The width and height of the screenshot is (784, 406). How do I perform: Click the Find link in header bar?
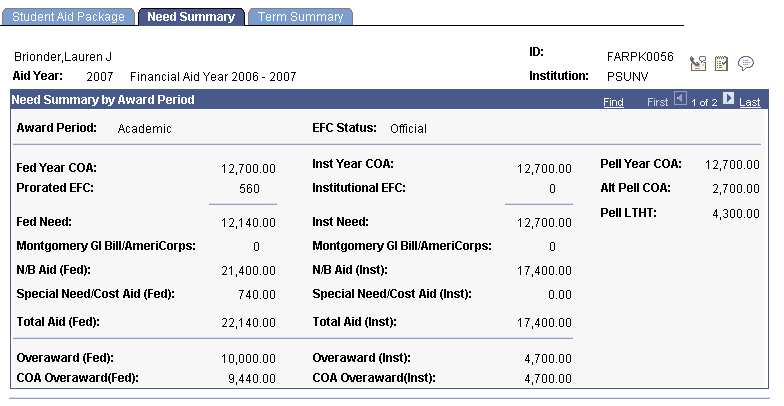[x=614, y=102]
